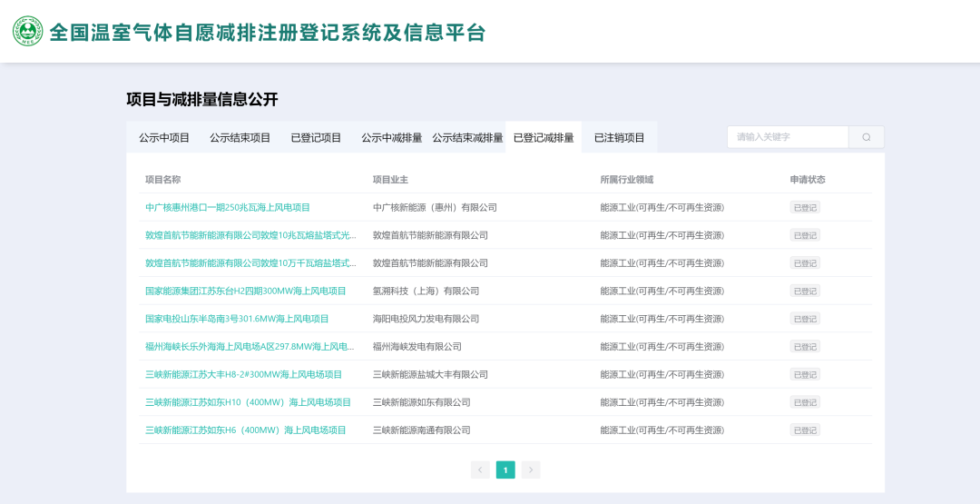This screenshot has width=980, height=504.
Task: Click owner 中广核新能源（惠州）有限公司
Action: (x=435, y=208)
